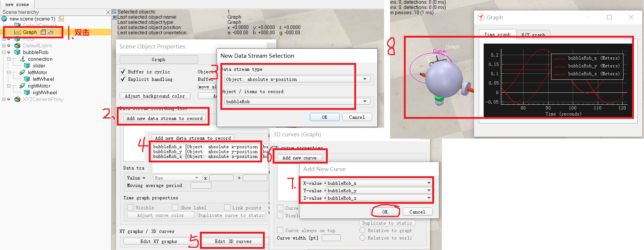The image size is (644, 250).
Task: Collapse the leftMotor tree node
Action: pos(9,72)
